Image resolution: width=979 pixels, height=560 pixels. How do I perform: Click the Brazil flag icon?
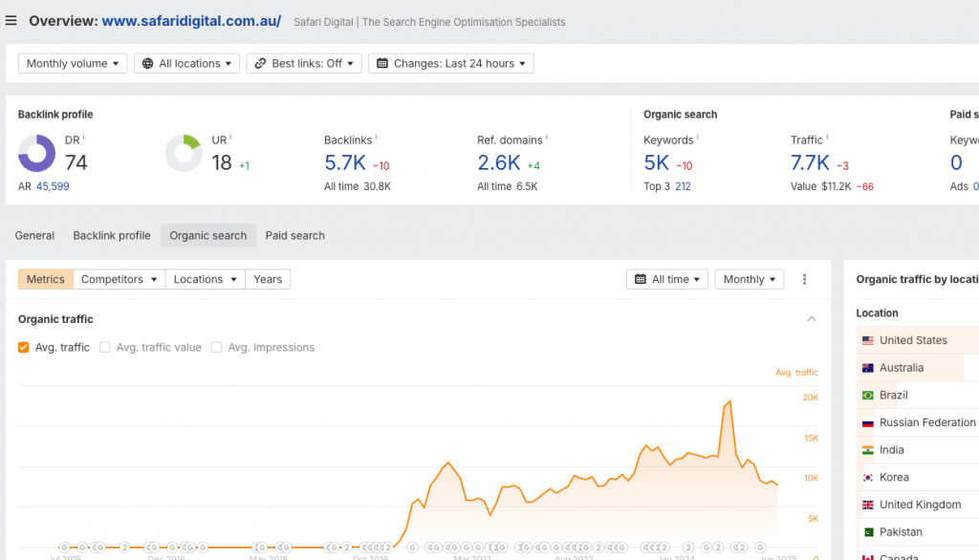tap(868, 396)
